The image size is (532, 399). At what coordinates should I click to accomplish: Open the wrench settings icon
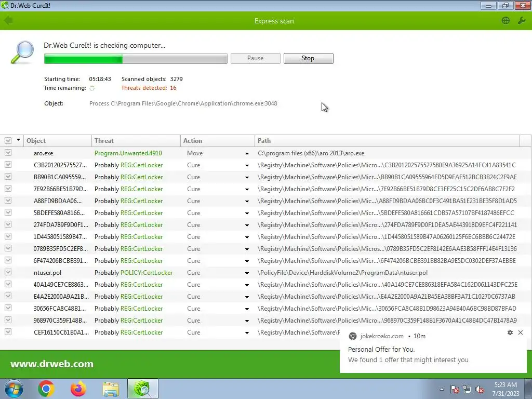(x=522, y=21)
